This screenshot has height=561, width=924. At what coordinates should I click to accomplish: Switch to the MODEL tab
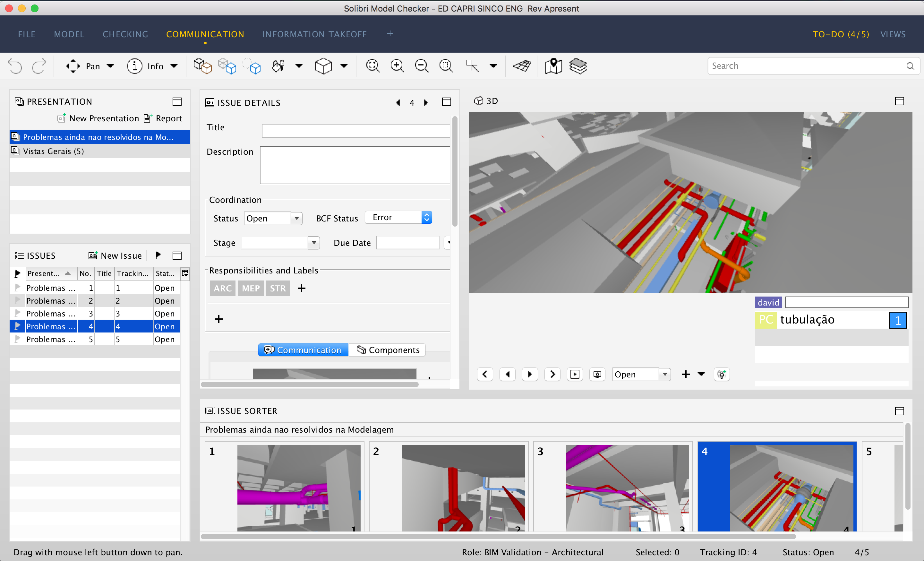(69, 34)
